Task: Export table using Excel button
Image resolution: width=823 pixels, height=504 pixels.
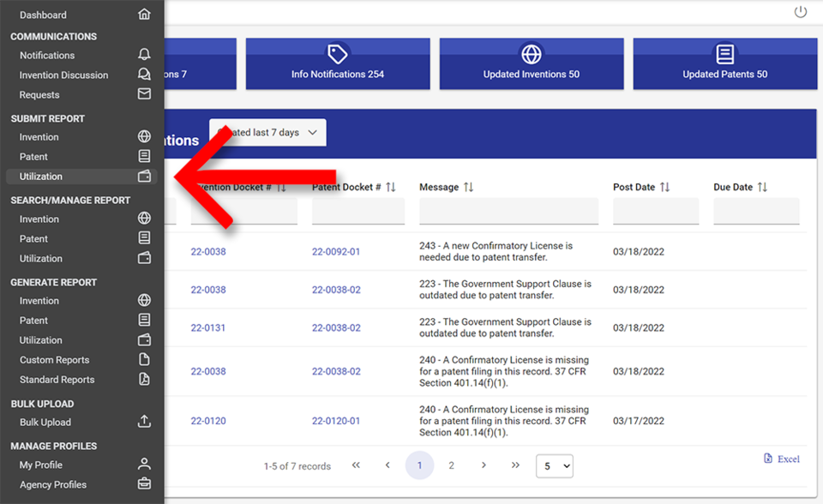Action: click(782, 459)
